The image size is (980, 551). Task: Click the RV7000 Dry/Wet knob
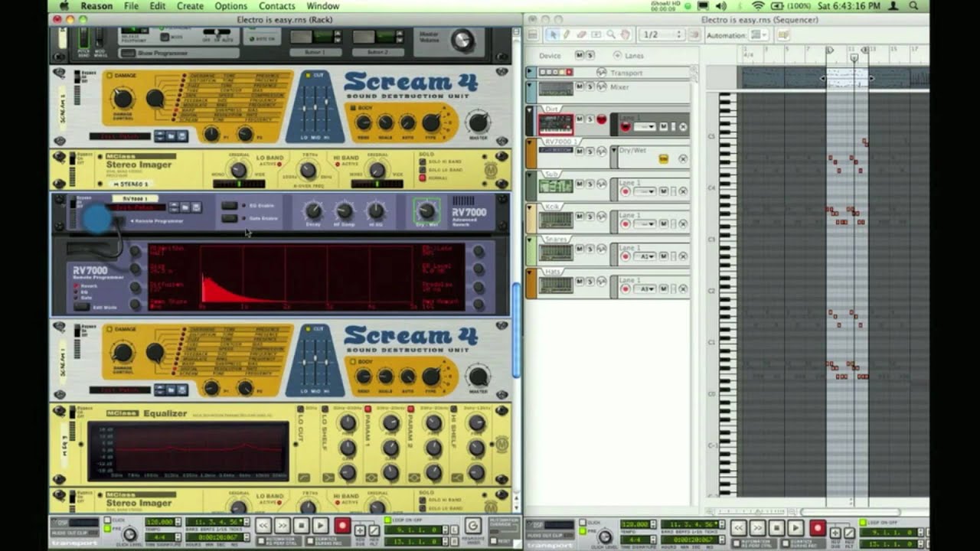(x=427, y=210)
